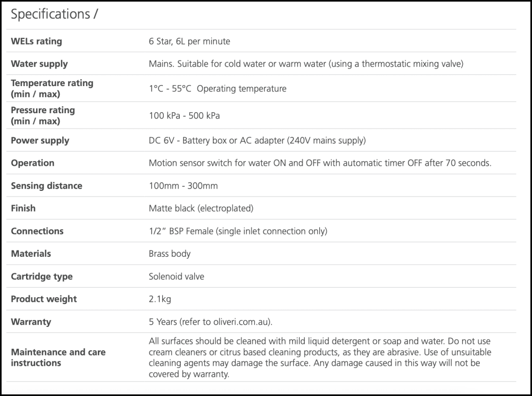Image resolution: width=532 pixels, height=396 pixels.
Task: Click the 'Matte black (electroplated)' finish value
Action: (201, 208)
